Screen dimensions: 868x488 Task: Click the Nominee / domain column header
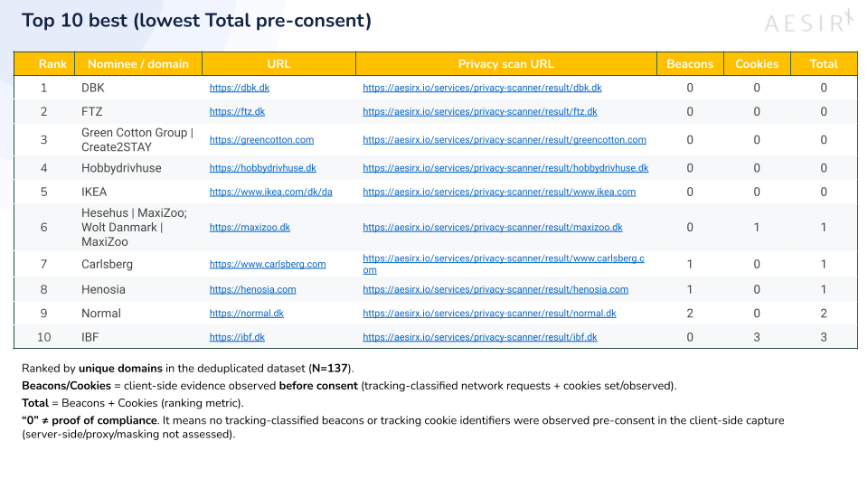(138, 64)
